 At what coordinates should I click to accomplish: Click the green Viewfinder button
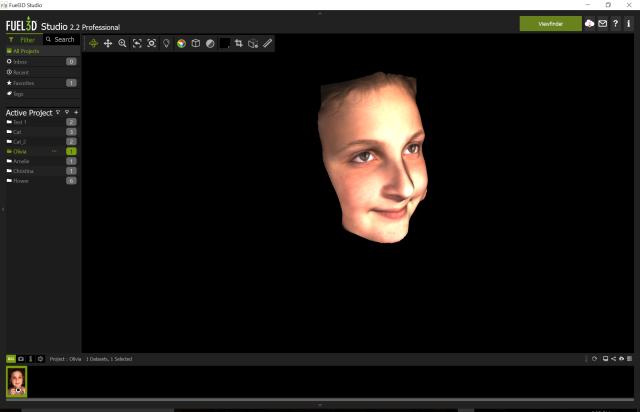coord(550,23)
